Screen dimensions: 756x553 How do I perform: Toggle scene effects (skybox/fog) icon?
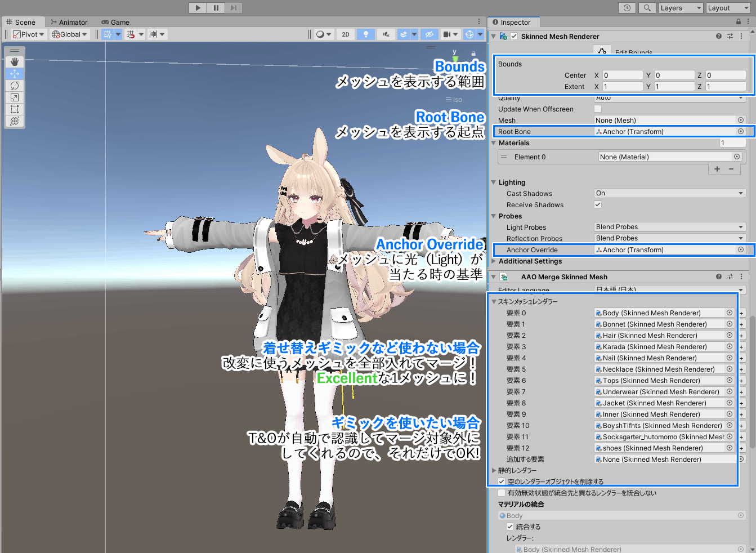[404, 34]
